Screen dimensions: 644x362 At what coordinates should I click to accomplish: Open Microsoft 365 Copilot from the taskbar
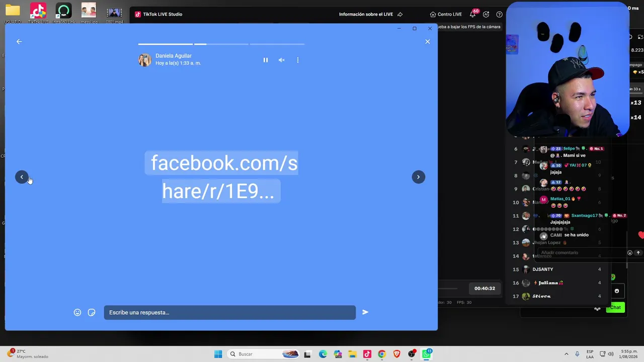(338, 354)
